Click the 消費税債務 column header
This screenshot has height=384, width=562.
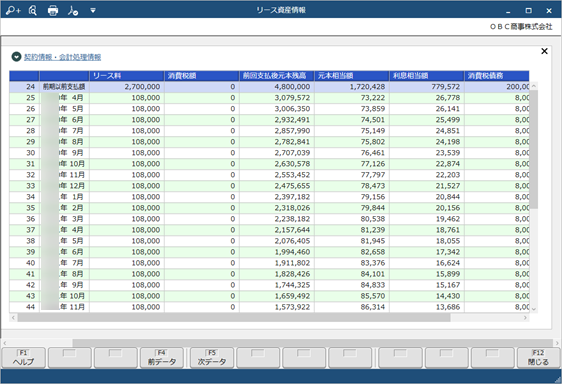point(497,76)
